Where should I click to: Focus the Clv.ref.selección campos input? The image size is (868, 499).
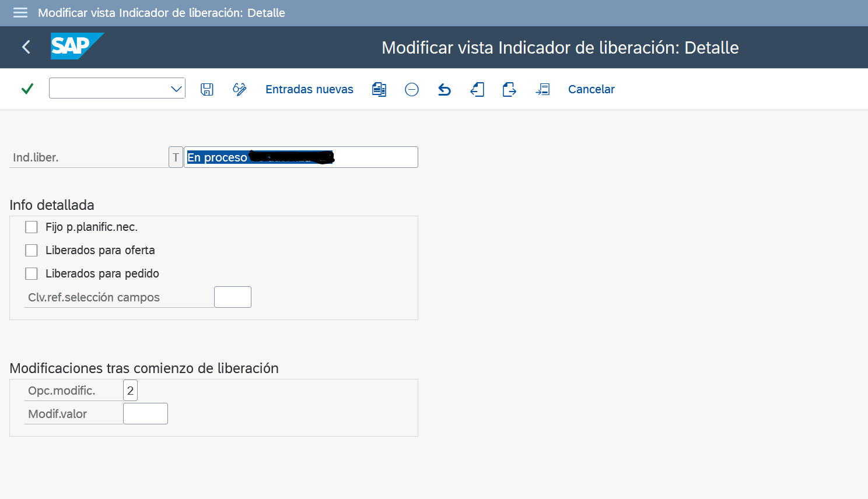[x=232, y=297]
